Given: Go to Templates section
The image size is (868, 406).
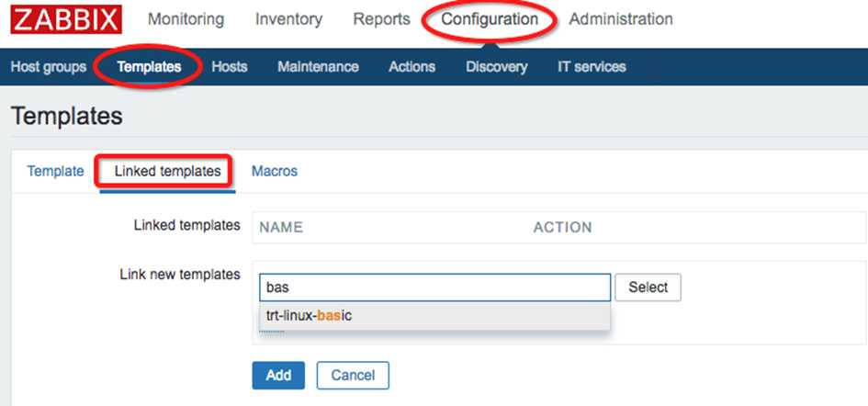Looking at the screenshot, I should coord(149,67).
